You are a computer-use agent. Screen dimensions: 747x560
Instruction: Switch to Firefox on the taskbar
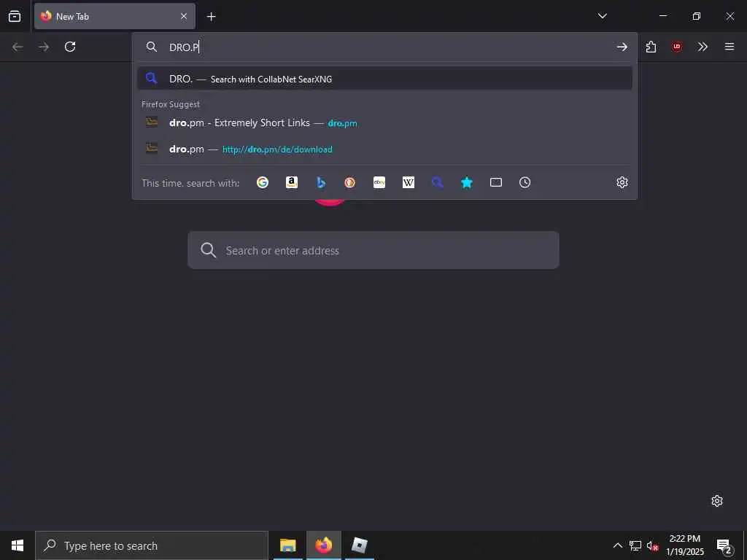pyautogui.click(x=323, y=545)
